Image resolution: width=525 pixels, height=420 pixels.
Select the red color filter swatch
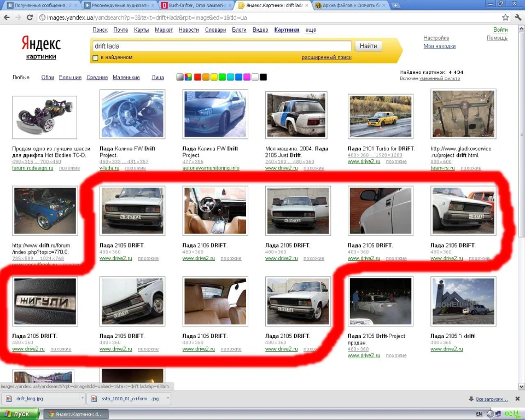(x=197, y=77)
